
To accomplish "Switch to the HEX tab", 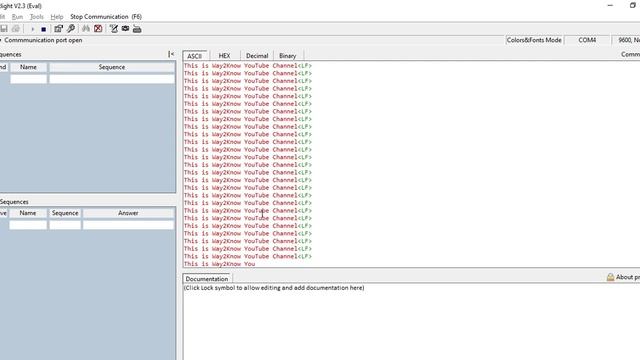I will tap(224, 56).
